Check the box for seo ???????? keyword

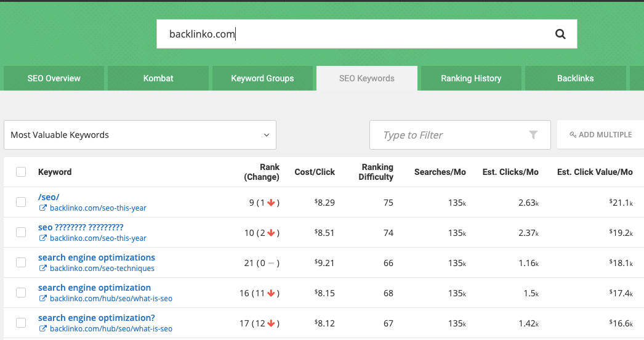point(21,232)
